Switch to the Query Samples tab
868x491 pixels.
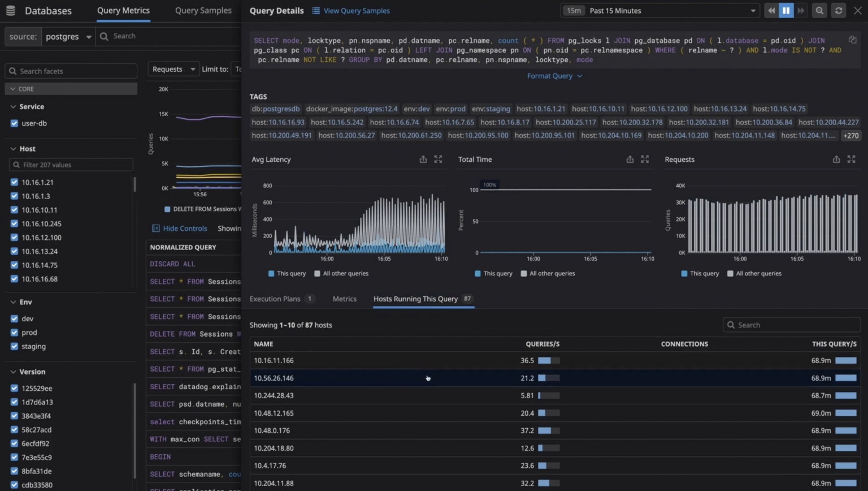(203, 10)
